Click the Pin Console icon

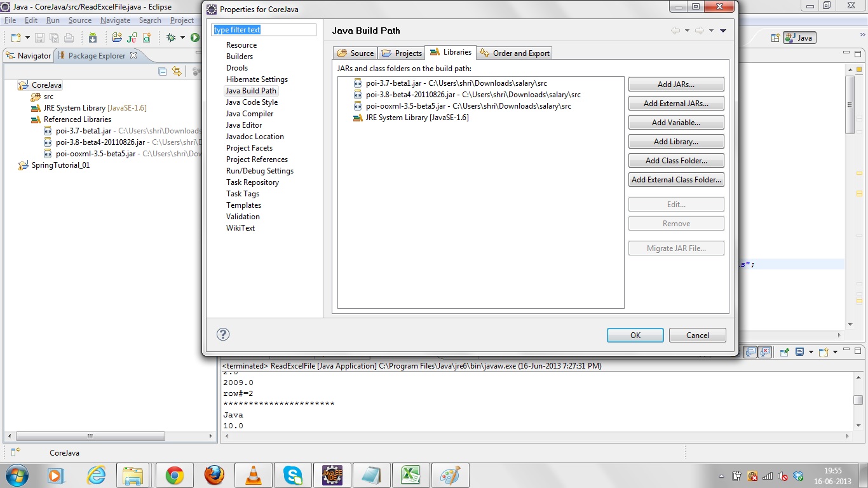[785, 351]
